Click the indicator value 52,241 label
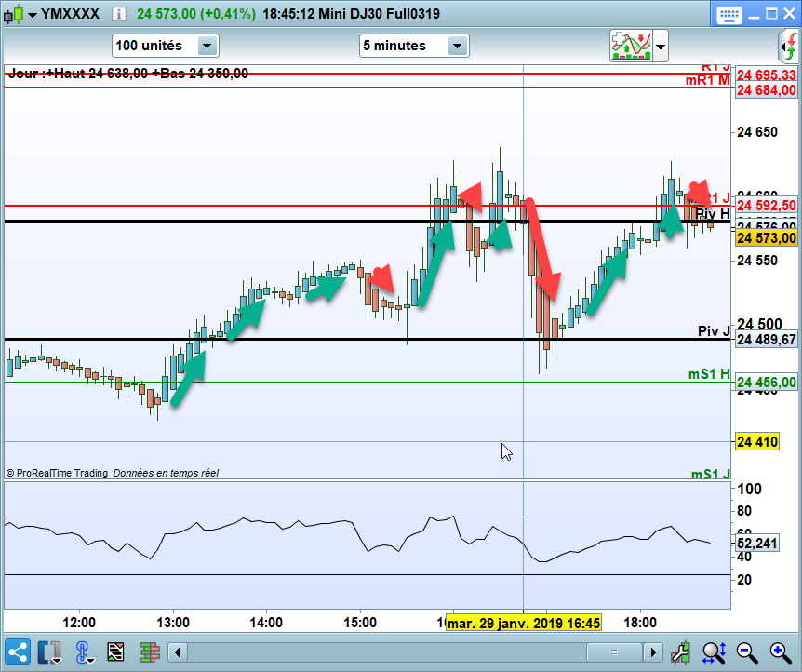The image size is (802, 672). click(757, 543)
